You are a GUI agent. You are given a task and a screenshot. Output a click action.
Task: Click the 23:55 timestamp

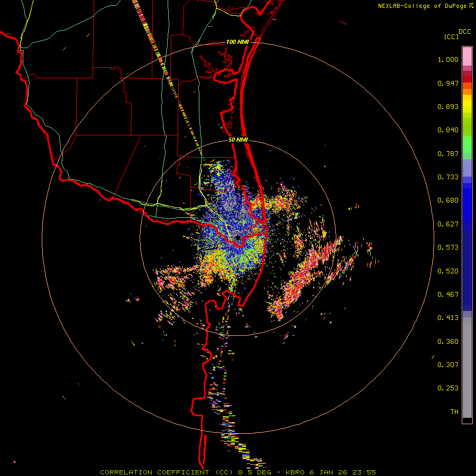tap(364, 472)
